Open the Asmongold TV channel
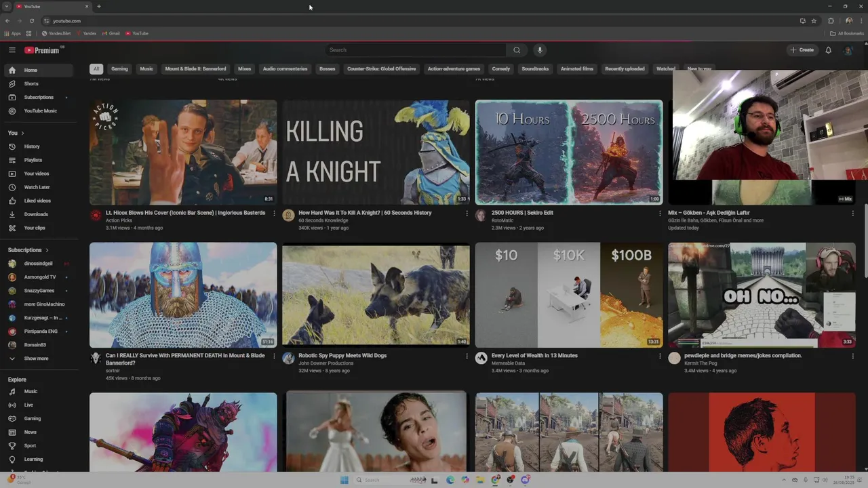This screenshot has height=488, width=868. [38, 277]
